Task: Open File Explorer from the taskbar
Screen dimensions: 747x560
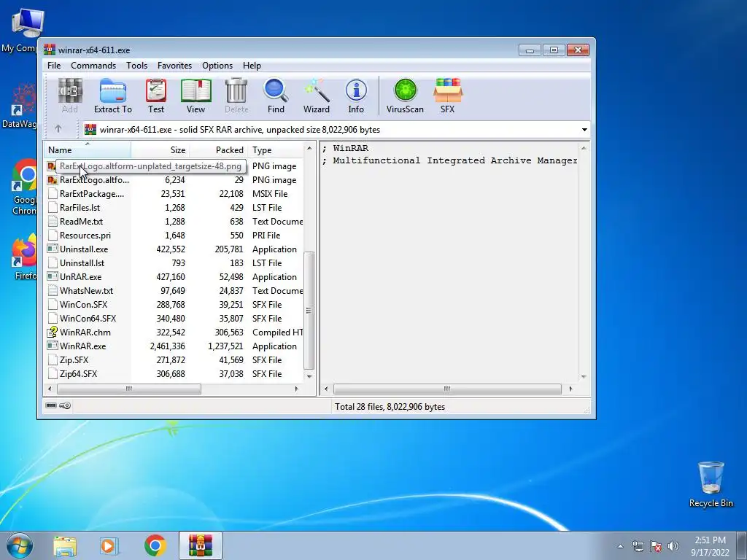Action: pos(65,545)
